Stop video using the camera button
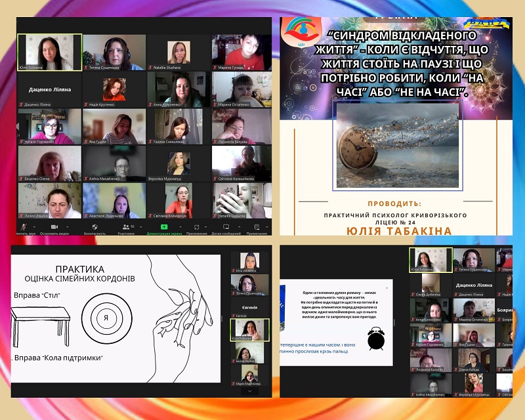The height and width of the screenshot is (420, 525). [x=54, y=227]
